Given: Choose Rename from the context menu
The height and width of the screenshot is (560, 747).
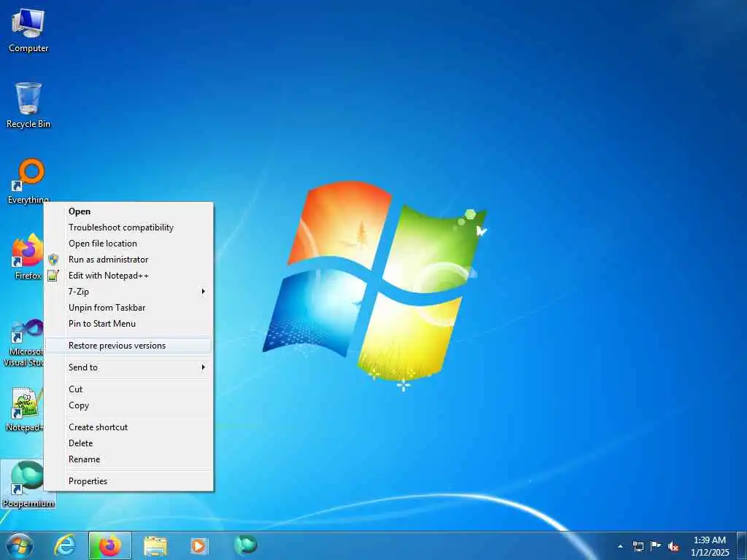Looking at the screenshot, I should (x=128, y=459).
